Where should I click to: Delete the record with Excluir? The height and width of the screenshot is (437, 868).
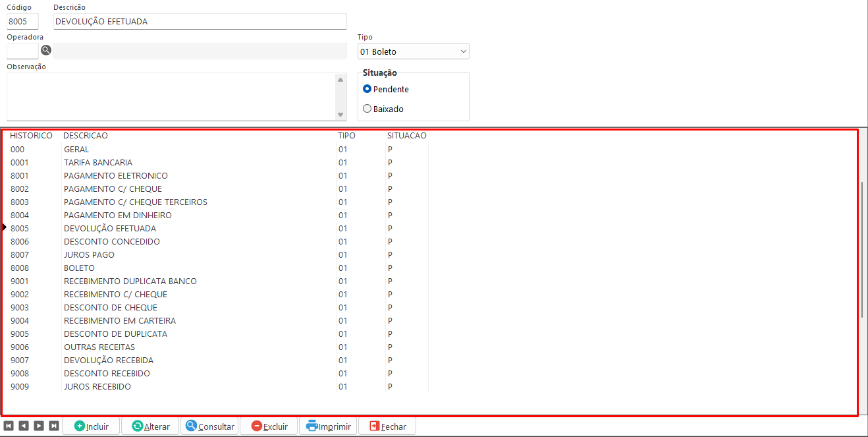(x=269, y=426)
